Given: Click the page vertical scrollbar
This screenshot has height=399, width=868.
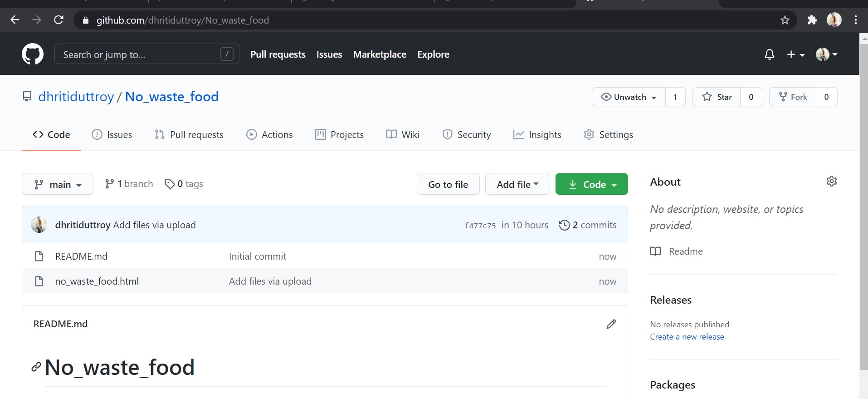Looking at the screenshot, I should (863, 207).
